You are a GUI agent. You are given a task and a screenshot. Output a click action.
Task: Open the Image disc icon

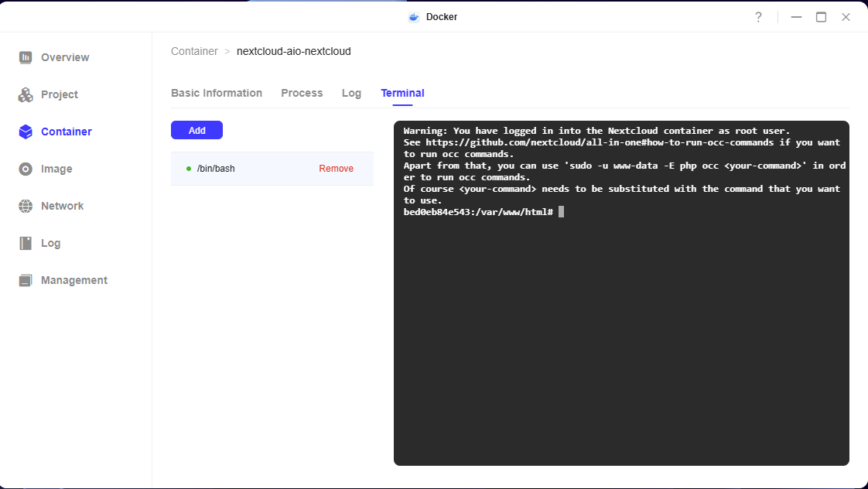pos(26,169)
